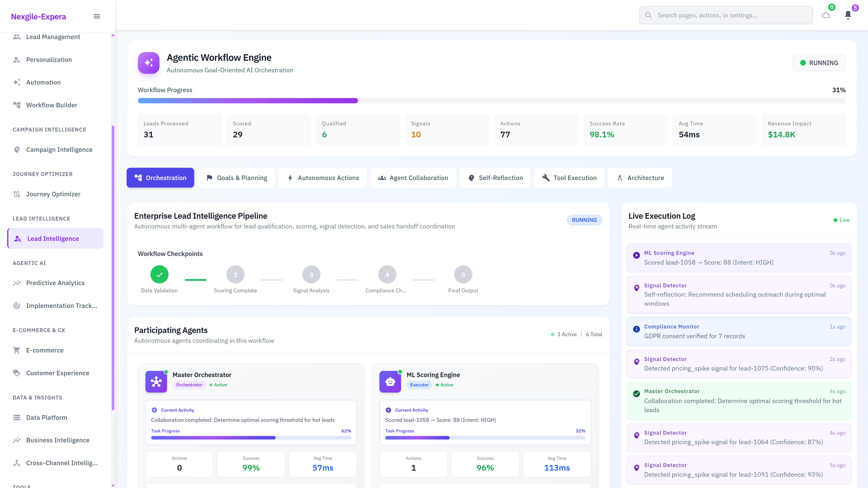Open the Workflow Builder from the sidebar
Image resolution: width=868 pixels, height=488 pixels.
click(x=52, y=105)
